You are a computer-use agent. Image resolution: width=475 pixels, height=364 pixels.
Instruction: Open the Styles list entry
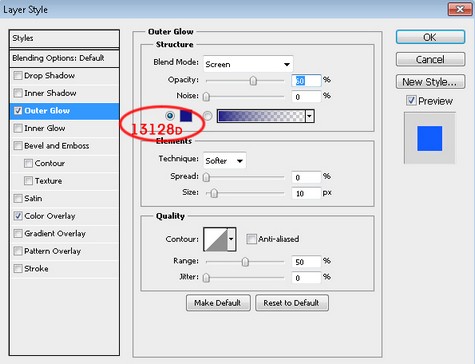click(x=64, y=38)
